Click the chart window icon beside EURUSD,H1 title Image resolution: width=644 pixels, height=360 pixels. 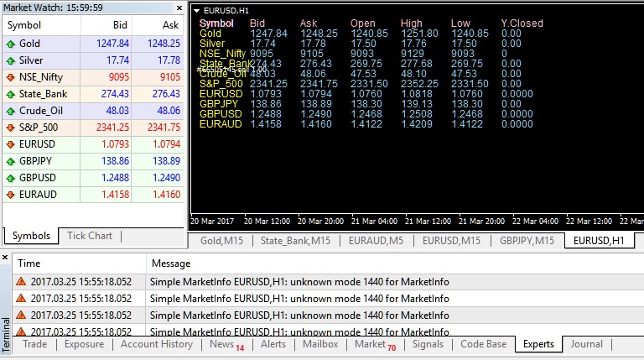(x=196, y=11)
